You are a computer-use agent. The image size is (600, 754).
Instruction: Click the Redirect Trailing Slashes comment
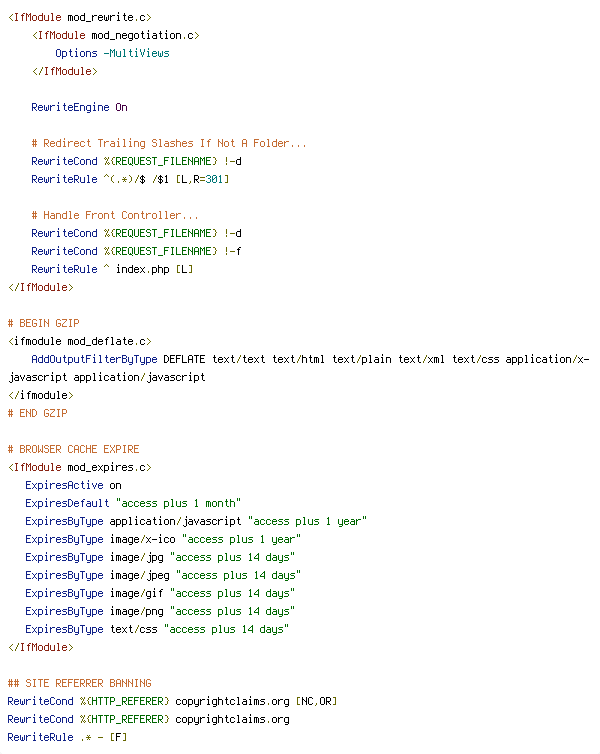pos(169,143)
